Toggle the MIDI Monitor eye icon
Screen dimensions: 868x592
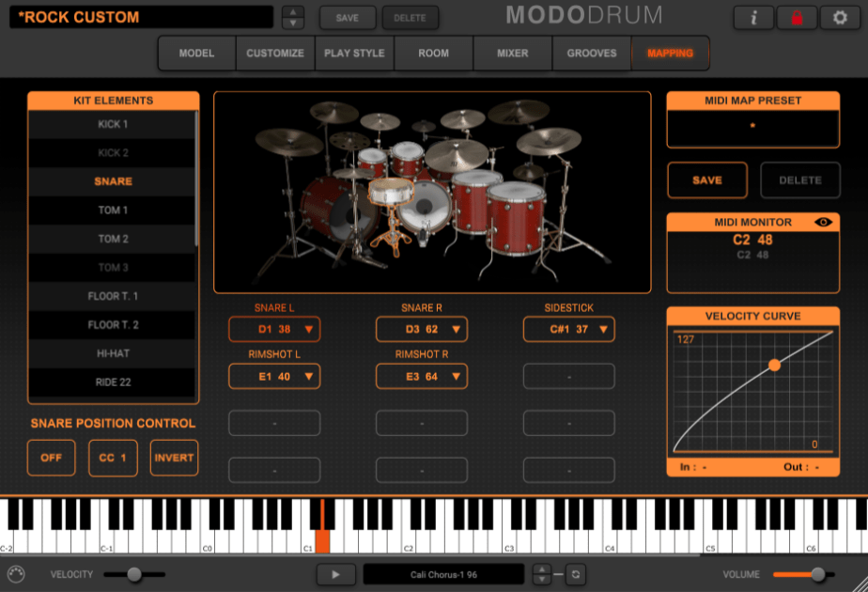823,222
